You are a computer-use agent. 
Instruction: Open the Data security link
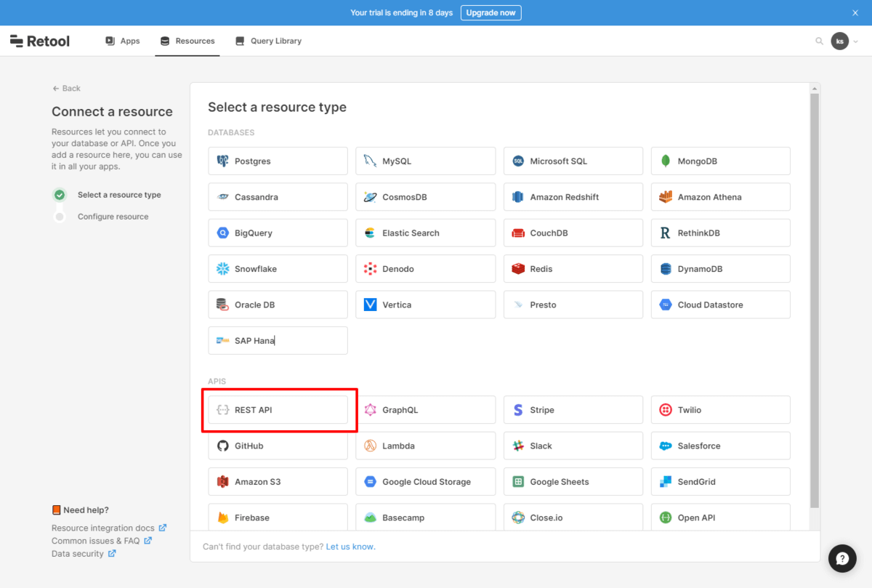(83, 554)
